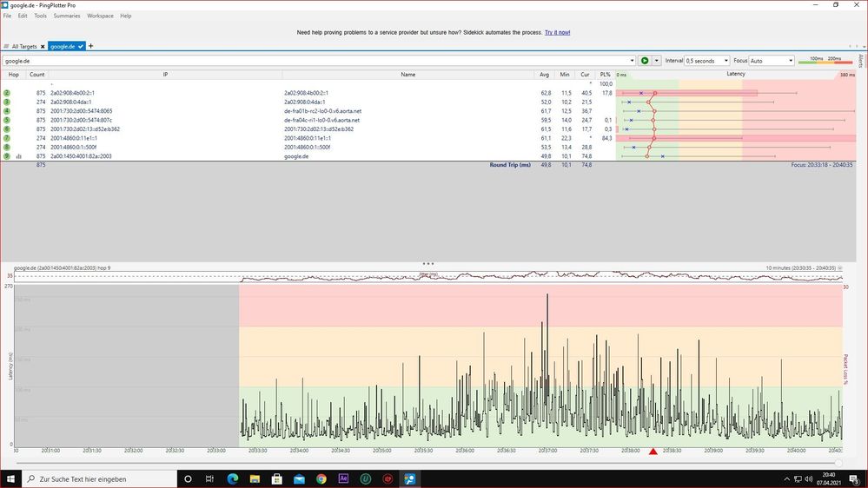Open the dropdown arrow beside start button
The width and height of the screenshot is (868, 488).
click(x=657, y=61)
